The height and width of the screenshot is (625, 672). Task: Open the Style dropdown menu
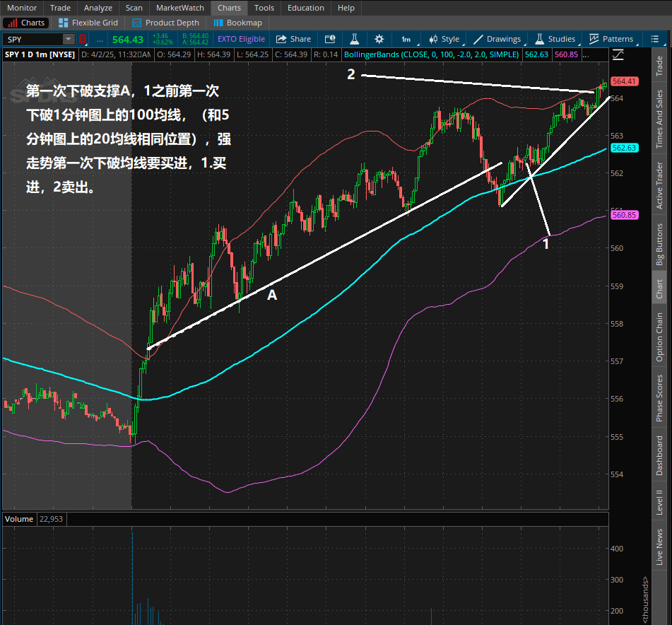pyautogui.click(x=444, y=39)
